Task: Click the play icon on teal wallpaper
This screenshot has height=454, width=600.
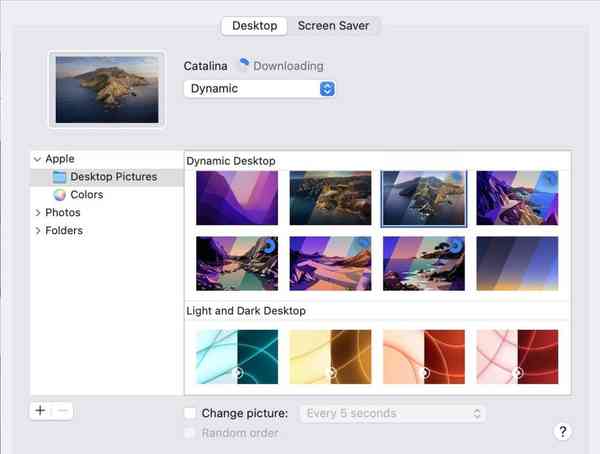Action: click(237, 372)
